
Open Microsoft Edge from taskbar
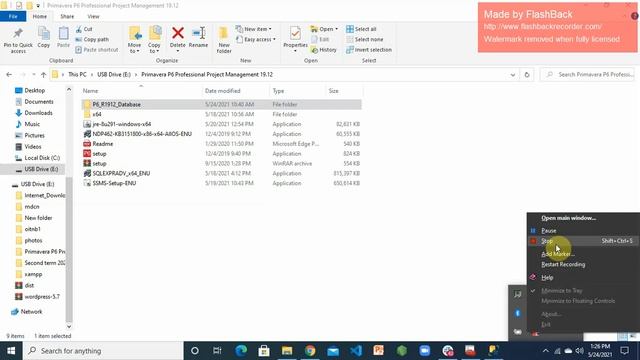click(x=241, y=351)
